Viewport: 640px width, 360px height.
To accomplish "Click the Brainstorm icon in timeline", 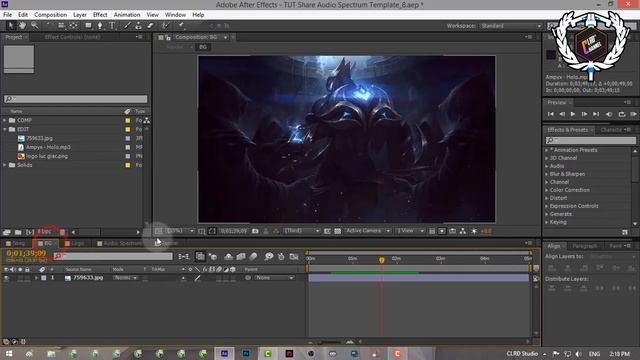I will coord(268,256).
